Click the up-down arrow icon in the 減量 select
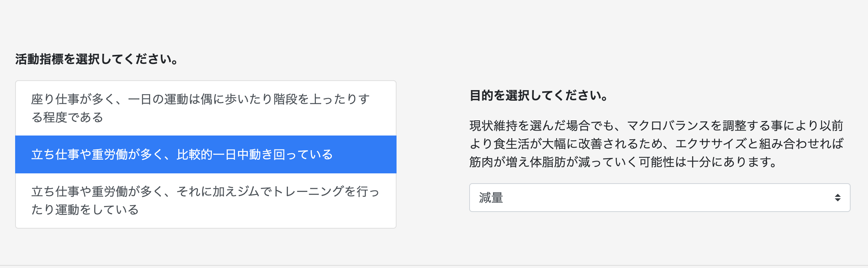This screenshot has height=268, width=868. pyautogui.click(x=837, y=198)
